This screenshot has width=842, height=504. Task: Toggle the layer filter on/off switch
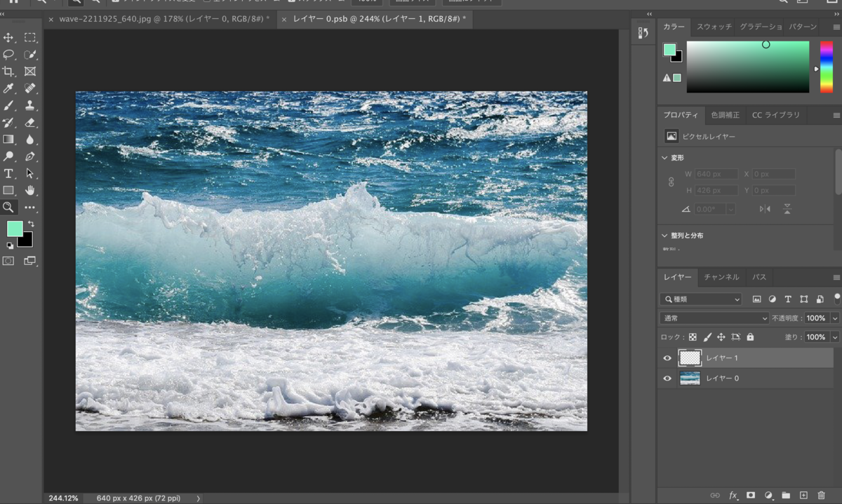(x=836, y=297)
